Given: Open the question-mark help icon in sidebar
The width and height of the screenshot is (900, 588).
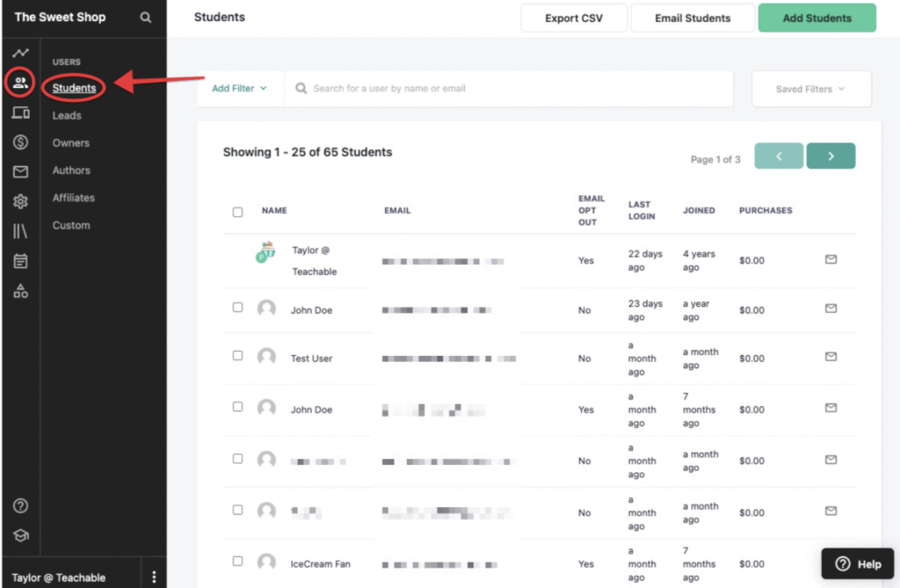Looking at the screenshot, I should point(21,505).
